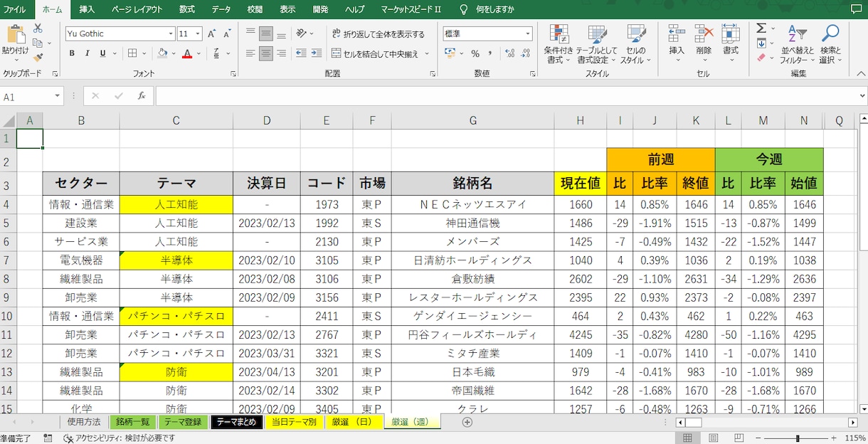
Task: Toggle middle vertical alignment
Action: [x=265, y=33]
